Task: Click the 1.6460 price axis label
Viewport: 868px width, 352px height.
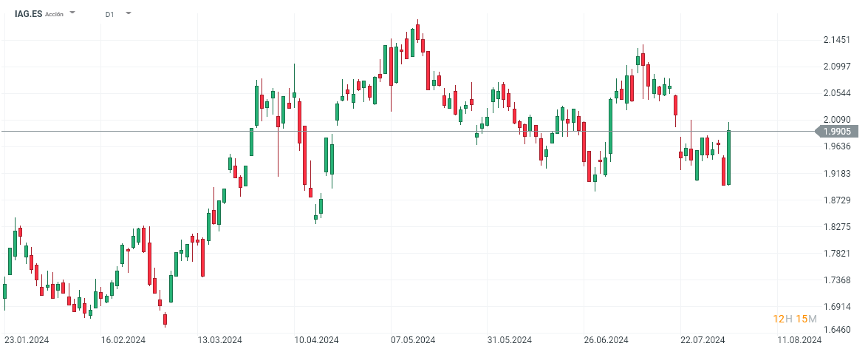Action: click(x=837, y=330)
